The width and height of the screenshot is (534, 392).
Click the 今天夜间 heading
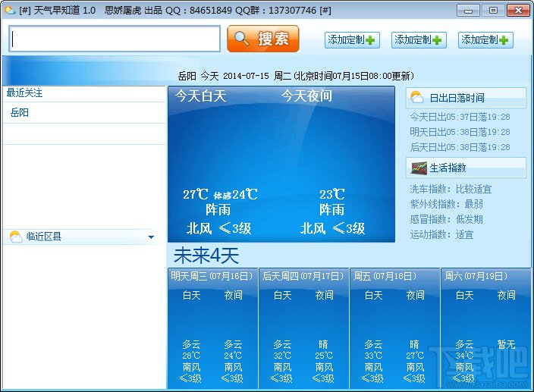(x=306, y=96)
